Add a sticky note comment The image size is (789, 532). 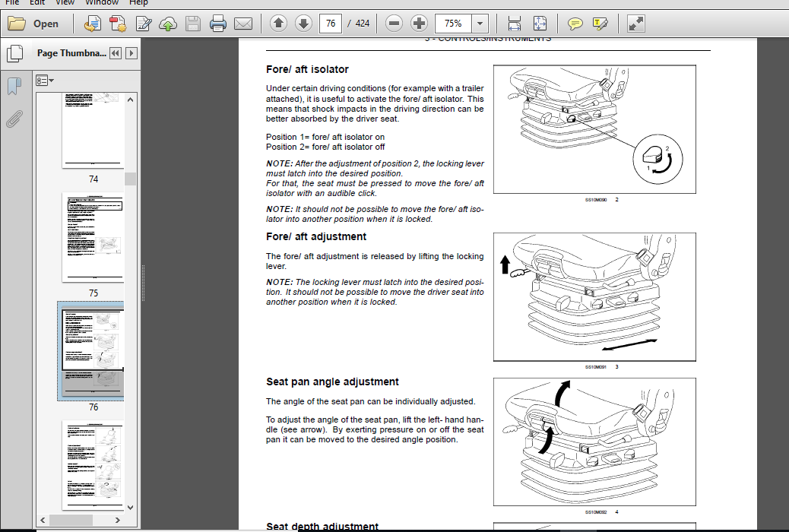click(575, 24)
